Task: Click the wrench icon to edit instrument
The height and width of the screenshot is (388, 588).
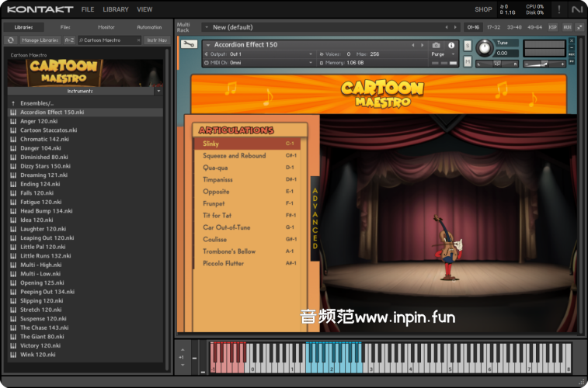Action: pos(187,44)
